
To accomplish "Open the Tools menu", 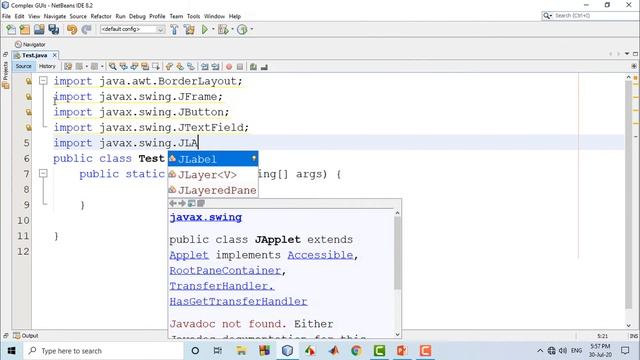I will [x=193, y=16].
